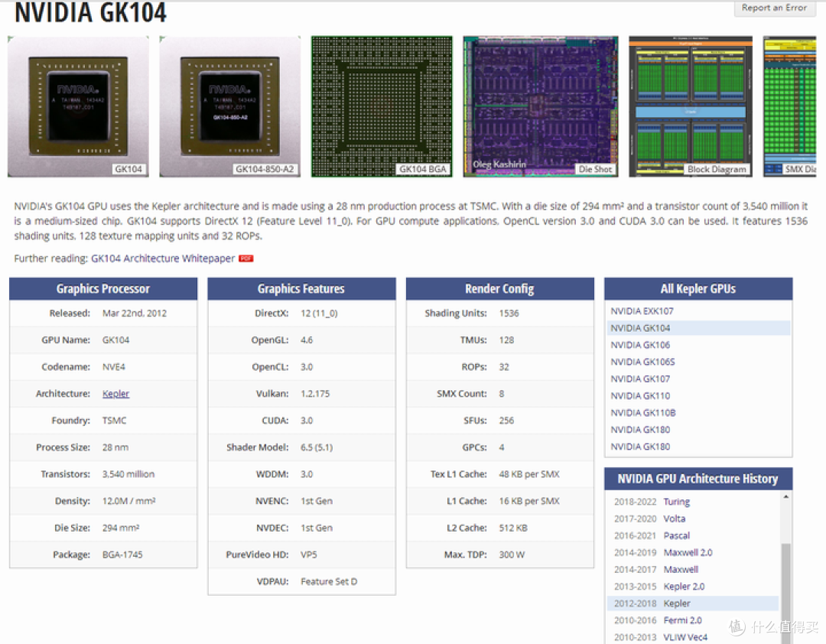Click the NVIDIA GK104 page title

pyautogui.click(x=90, y=13)
